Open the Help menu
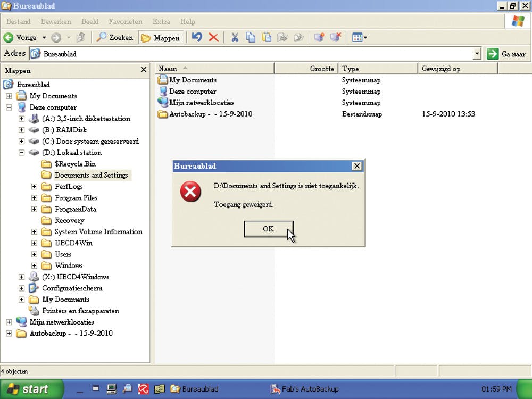 (x=188, y=21)
